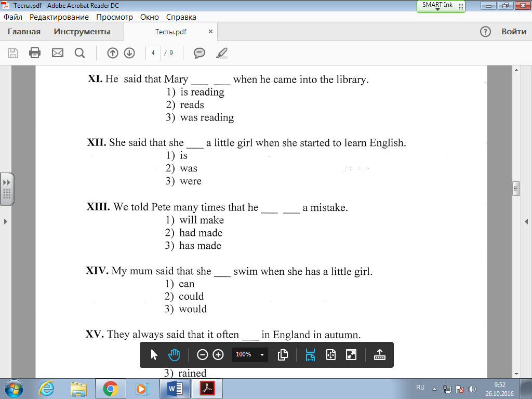532x399 pixels.
Task: Toggle fit-to-width scrolling mode
Action: pyautogui.click(x=310, y=355)
